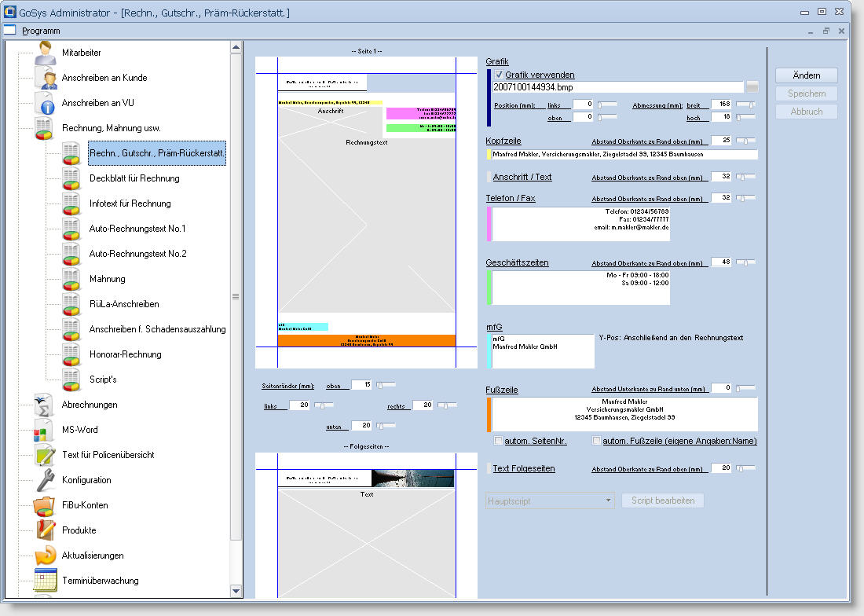This screenshot has height=616, width=864.
Task: Click the Mitarbeiter person icon
Action: click(45, 53)
